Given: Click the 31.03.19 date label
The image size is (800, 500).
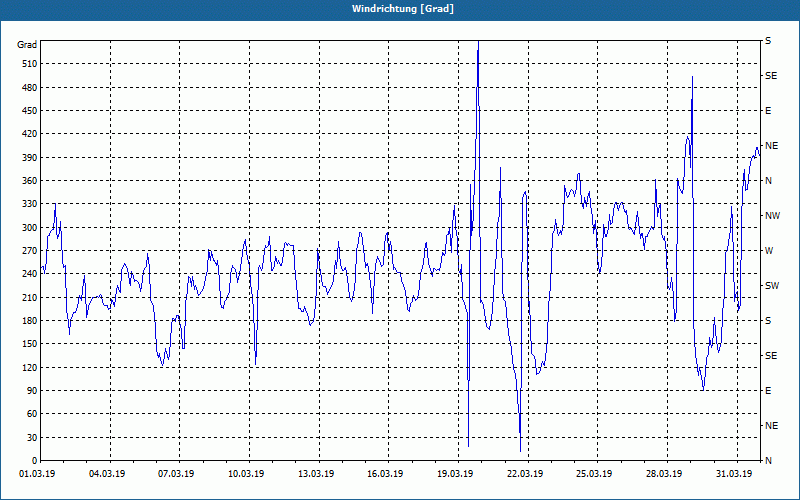Looking at the screenshot, I should [734, 474].
